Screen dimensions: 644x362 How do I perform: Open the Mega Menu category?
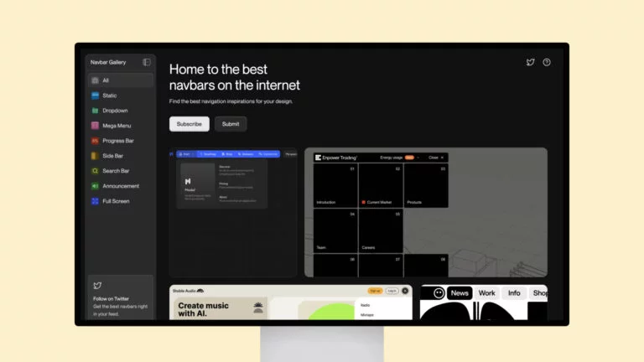pos(117,126)
